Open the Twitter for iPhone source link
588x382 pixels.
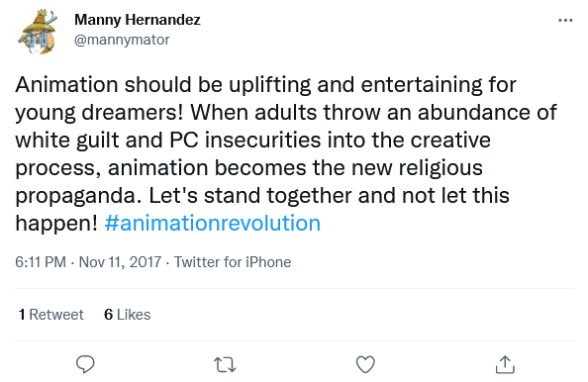tap(233, 261)
